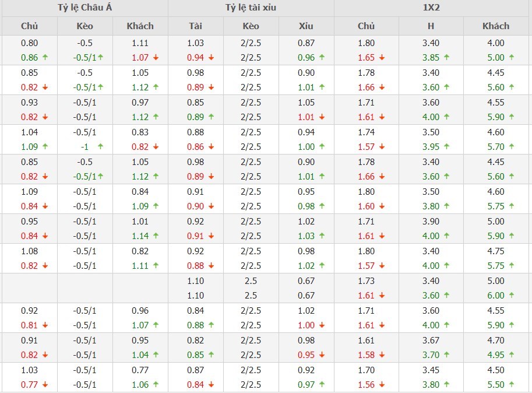Click the green up arrow beside 3.85
This screenshot has width=532, height=393.
coord(447,58)
